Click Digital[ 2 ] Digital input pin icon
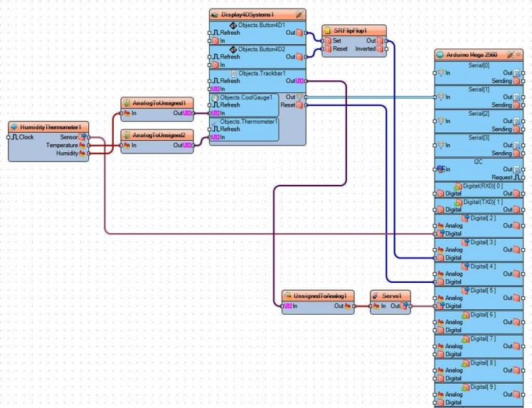532x408 pixels. point(440,233)
